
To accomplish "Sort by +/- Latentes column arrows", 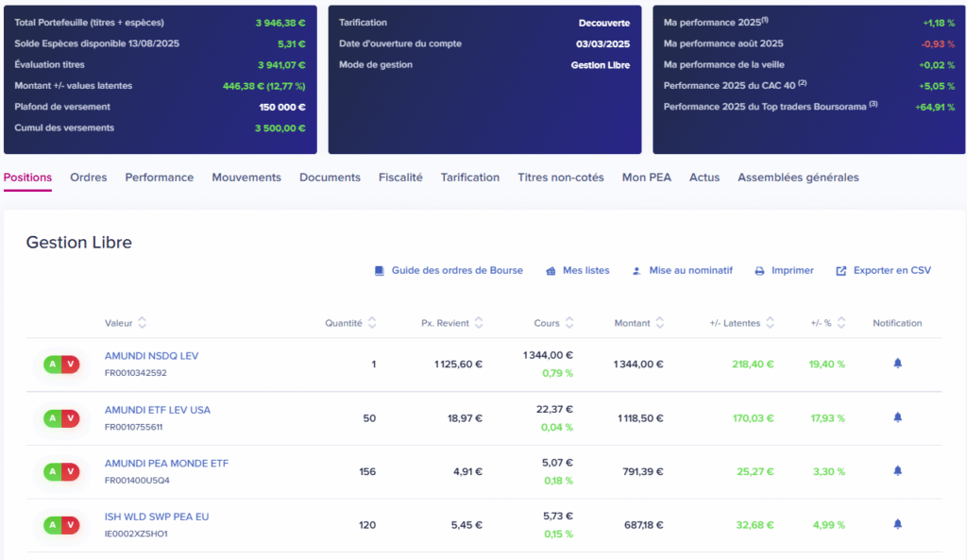I will pyautogui.click(x=771, y=323).
